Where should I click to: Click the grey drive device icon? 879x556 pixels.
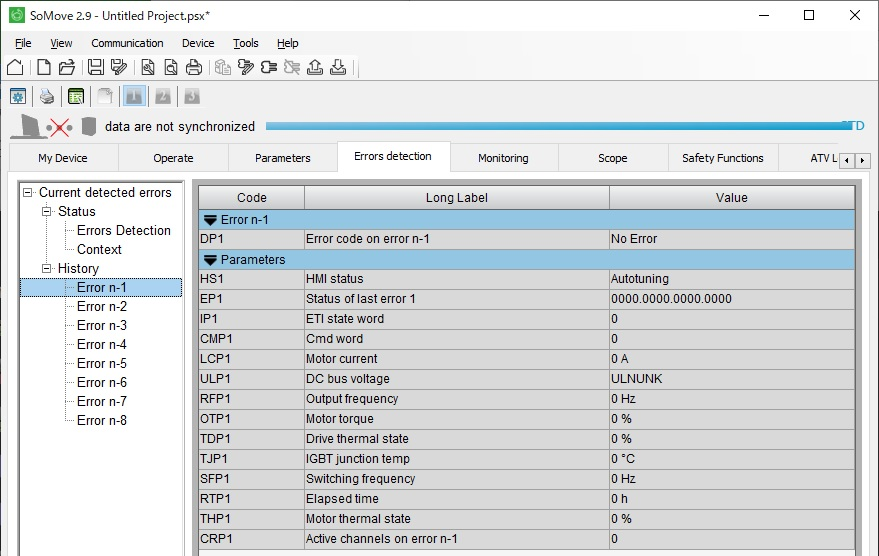pos(89,127)
